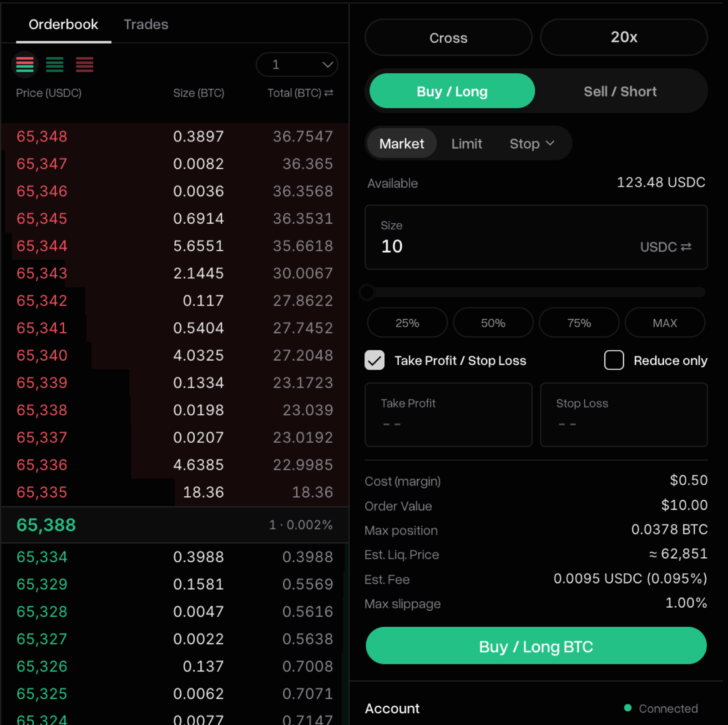Click bid price 65,329
This screenshot has width=728, height=725.
click(x=42, y=584)
